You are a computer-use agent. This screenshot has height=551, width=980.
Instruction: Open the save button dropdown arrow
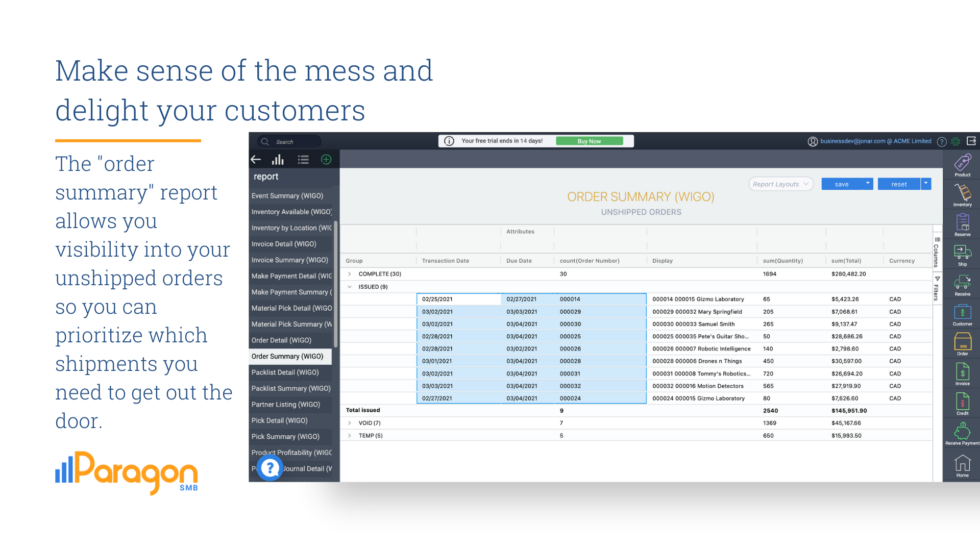[868, 184]
